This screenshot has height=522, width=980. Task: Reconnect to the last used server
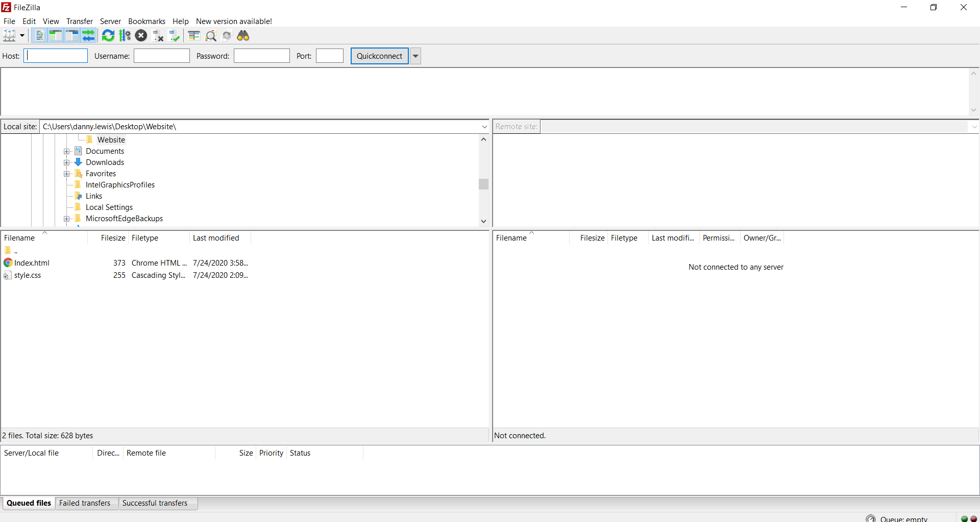(175, 36)
